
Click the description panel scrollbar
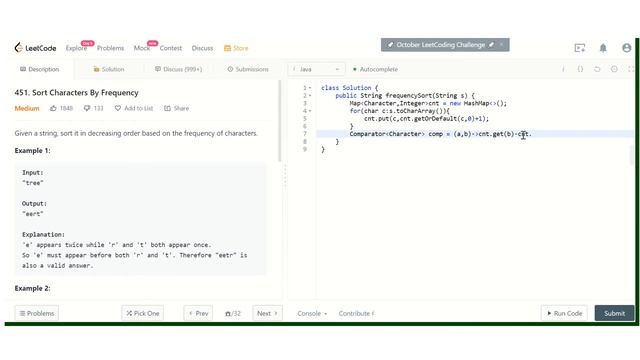pyautogui.click(x=280, y=121)
